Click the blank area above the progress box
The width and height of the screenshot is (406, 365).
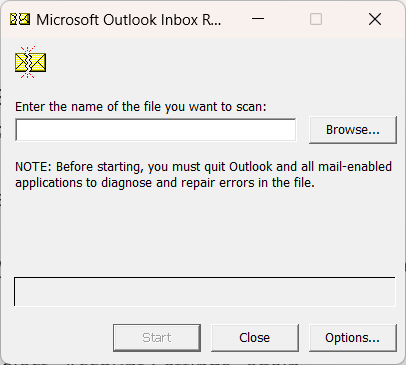click(x=205, y=233)
